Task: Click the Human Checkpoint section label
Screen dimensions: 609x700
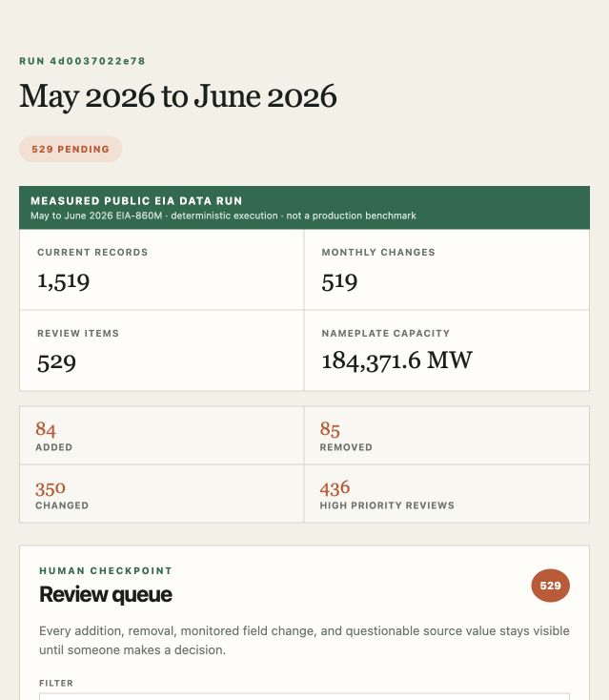Action: 106,570
